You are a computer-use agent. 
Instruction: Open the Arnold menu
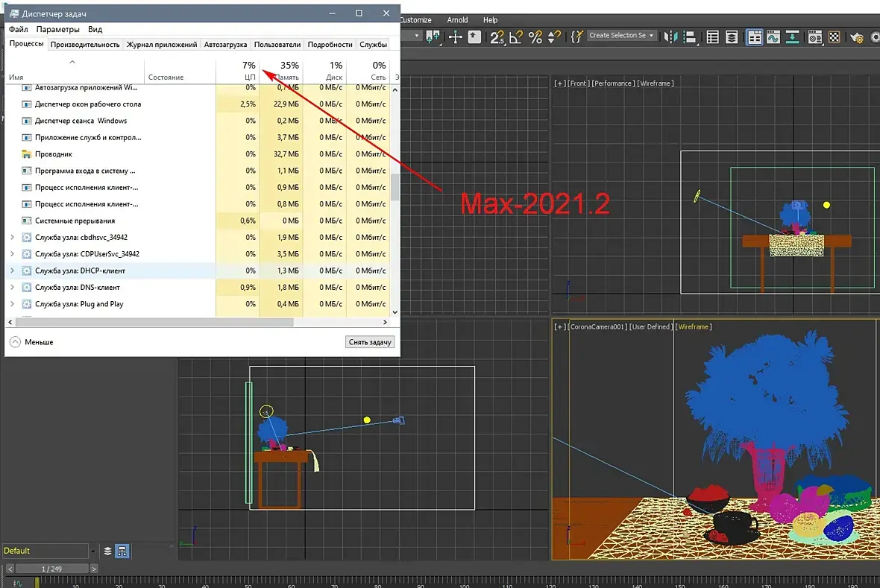(457, 20)
